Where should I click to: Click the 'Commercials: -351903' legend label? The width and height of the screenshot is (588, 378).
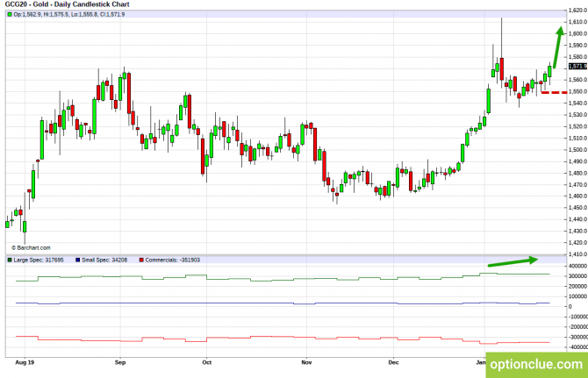173,260
